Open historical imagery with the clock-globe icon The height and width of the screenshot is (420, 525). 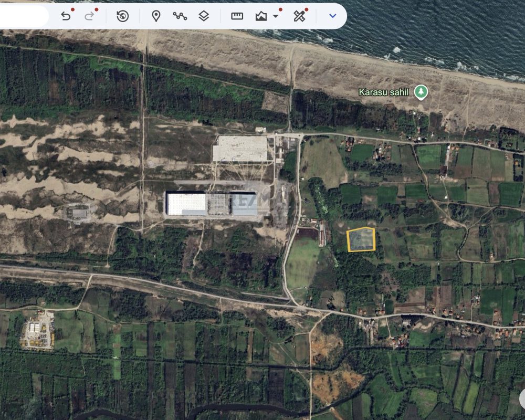pos(122,16)
